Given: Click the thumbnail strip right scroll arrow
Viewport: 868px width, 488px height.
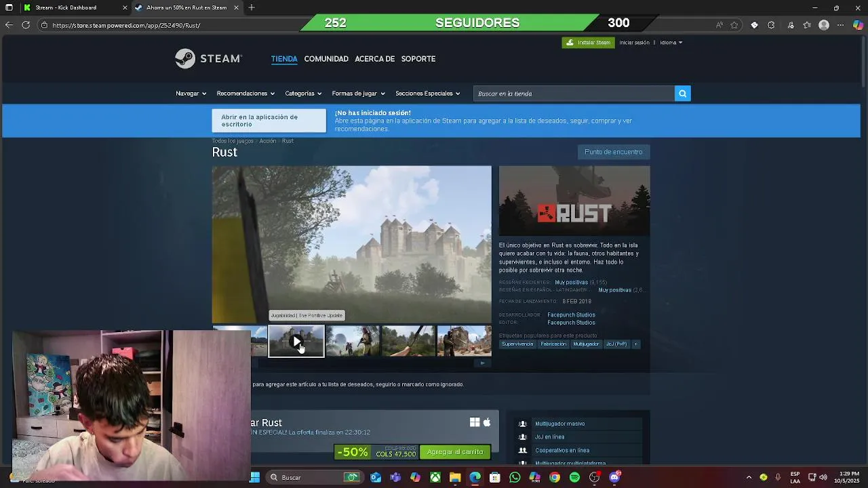Looking at the screenshot, I should [482, 363].
